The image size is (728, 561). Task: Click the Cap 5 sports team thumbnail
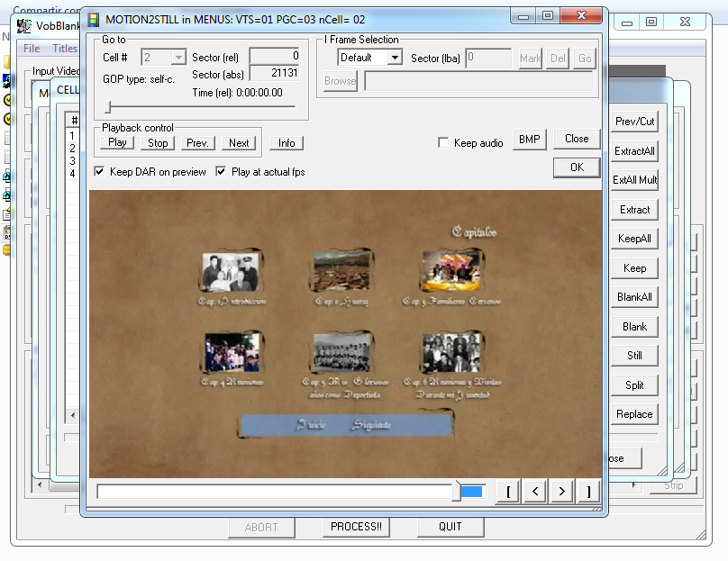(x=342, y=353)
